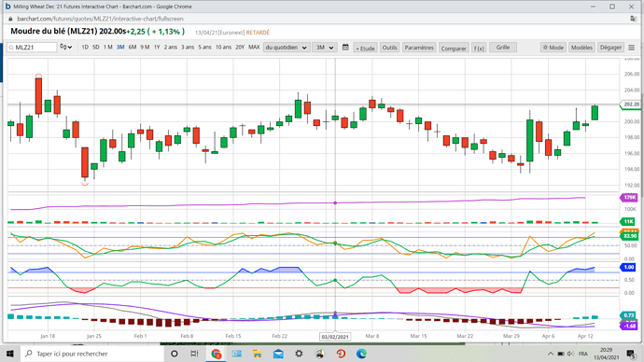This screenshot has width=644, height=362.
Task: Click the Apr 12 date axis label
Action: (585, 336)
